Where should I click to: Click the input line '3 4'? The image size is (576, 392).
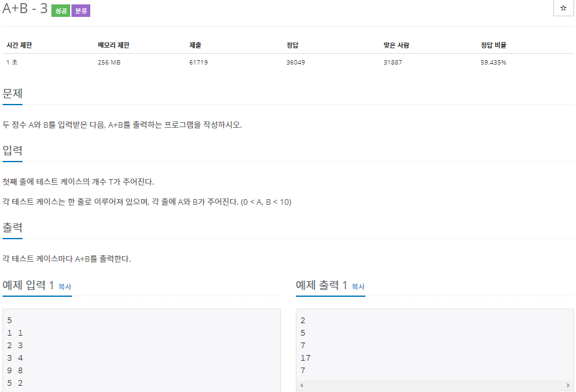pyautogui.click(x=15, y=358)
